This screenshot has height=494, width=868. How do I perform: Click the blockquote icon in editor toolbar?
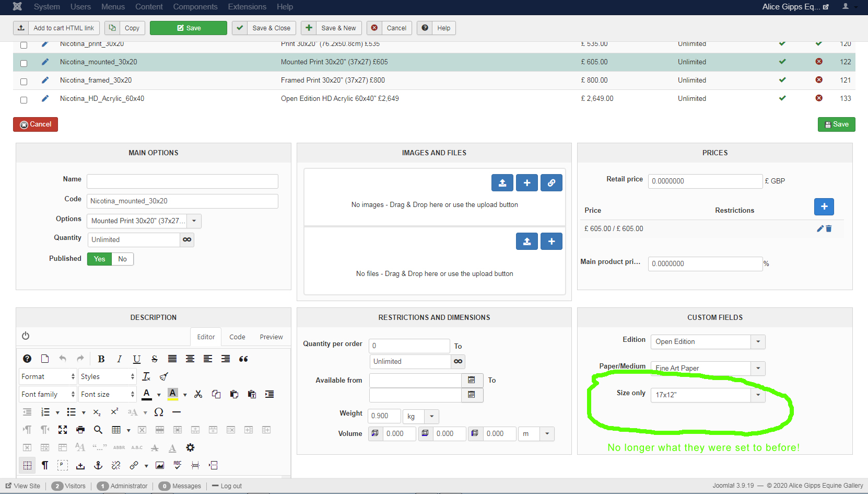coord(243,359)
